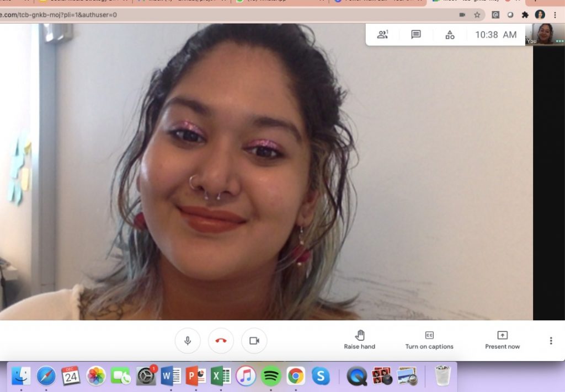Screen dimensions: 565x392
Task: Mute the microphone in the call
Action: (x=188, y=341)
